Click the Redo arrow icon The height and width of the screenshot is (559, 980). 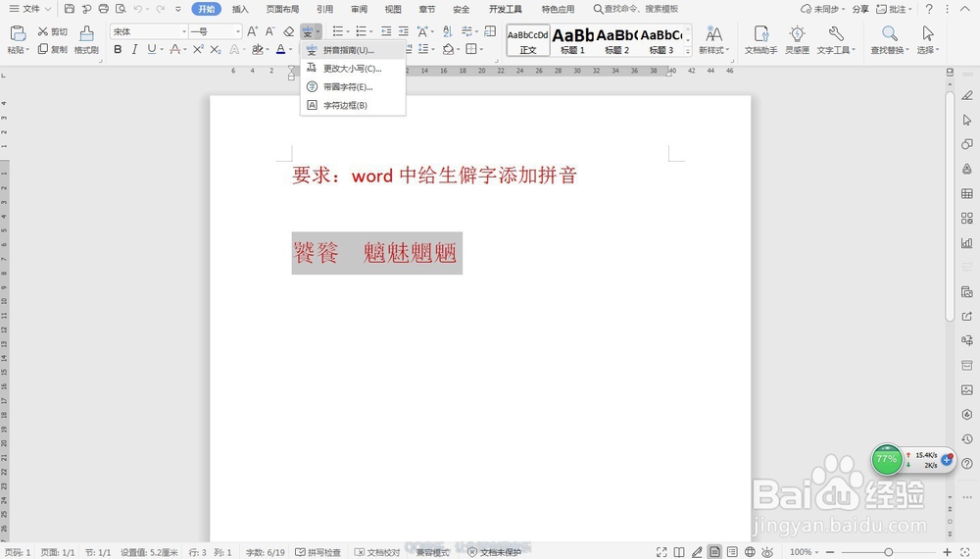pos(160,9)
